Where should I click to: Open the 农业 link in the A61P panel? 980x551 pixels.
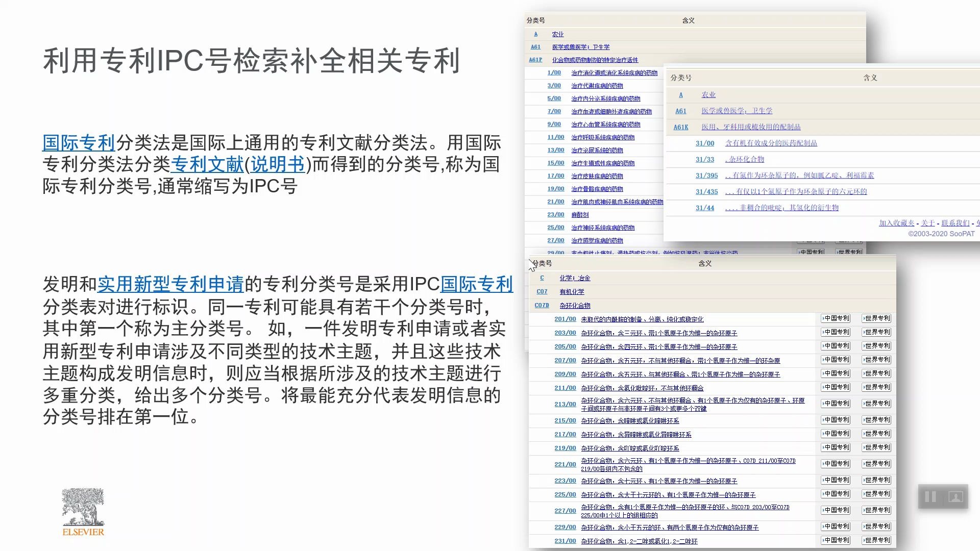(558, 34)
